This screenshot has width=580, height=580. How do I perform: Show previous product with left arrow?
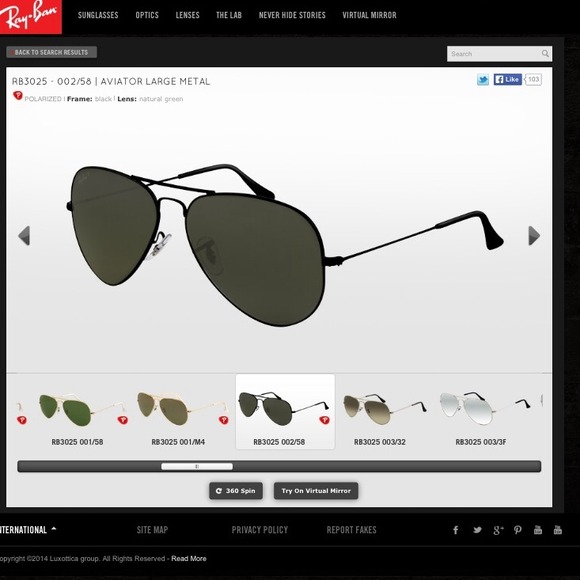coord(24,236)
